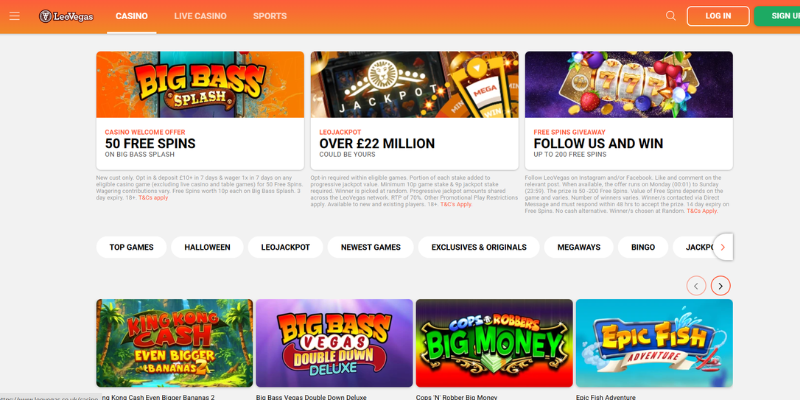Click the Log In button

pos(718,16)
